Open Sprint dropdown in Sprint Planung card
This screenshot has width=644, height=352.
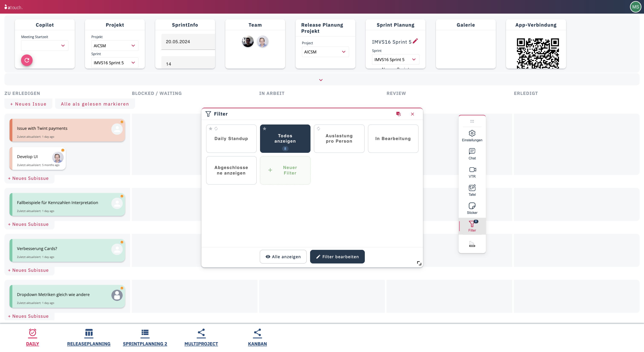coord(395,59)
